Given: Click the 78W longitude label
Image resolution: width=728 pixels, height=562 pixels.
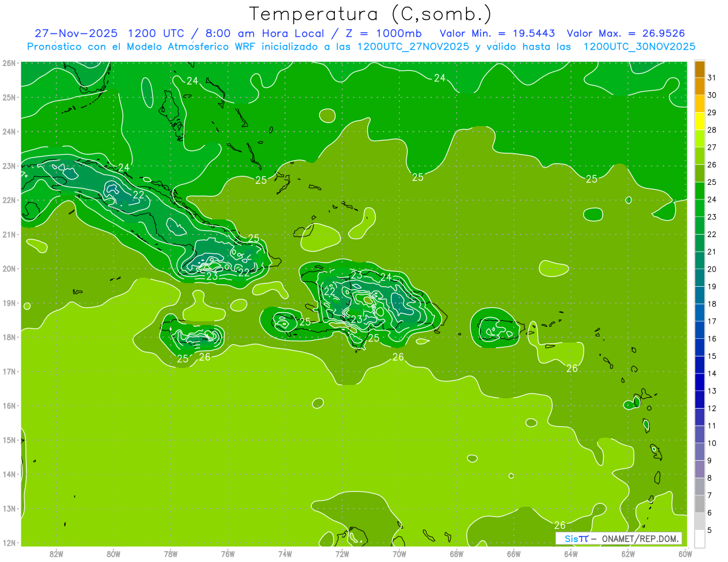Looking at the screenshot, I should click(170, 554).
